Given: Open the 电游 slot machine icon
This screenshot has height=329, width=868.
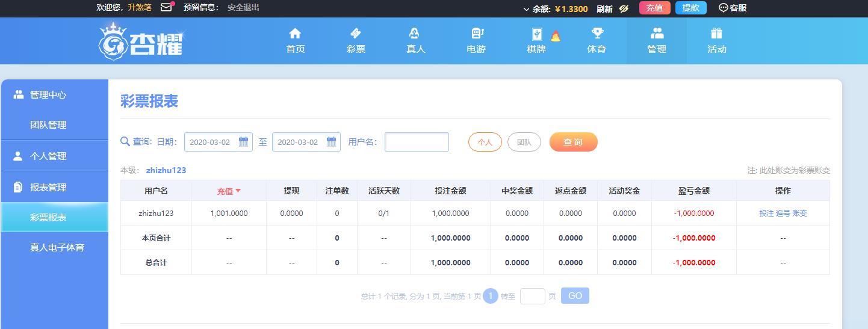Looking at the screenshot, I should pyautogui.click(x=477, y=33).
